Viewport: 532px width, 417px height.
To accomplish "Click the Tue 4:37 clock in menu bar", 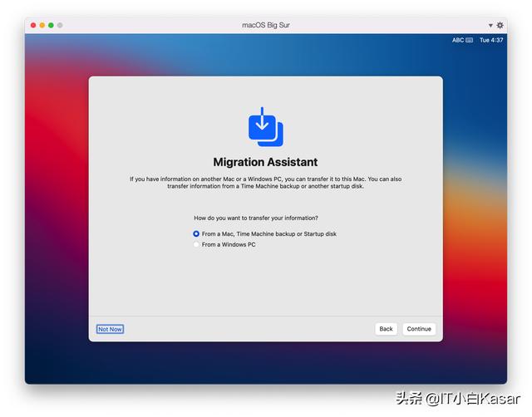I will [x=491, y=40].
